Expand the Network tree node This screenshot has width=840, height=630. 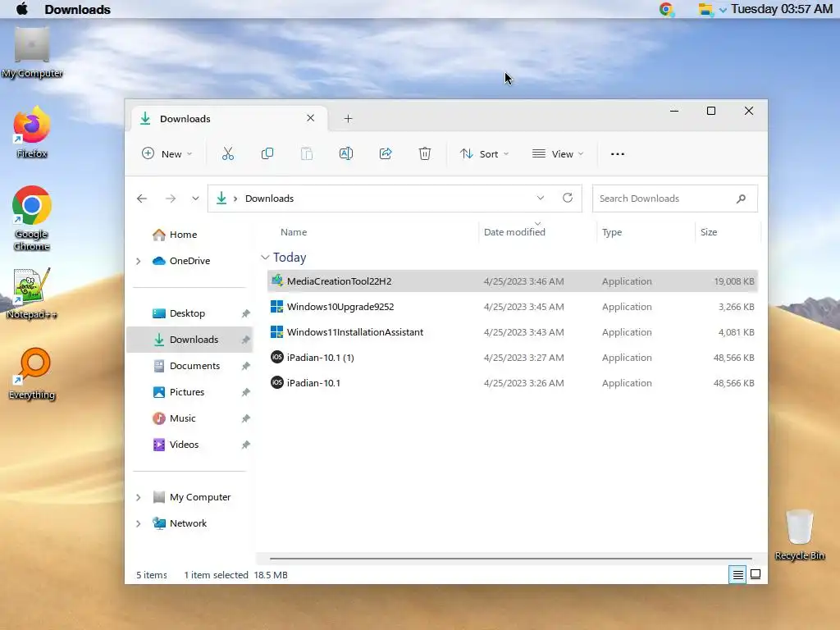click(x=138, y=523)
